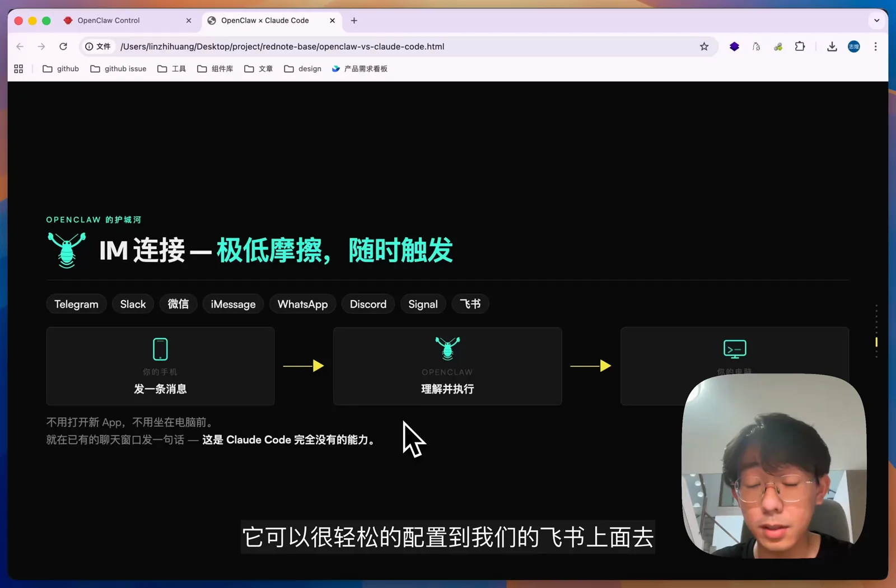Click the WhatsApp pill

[x=302, y=304]
